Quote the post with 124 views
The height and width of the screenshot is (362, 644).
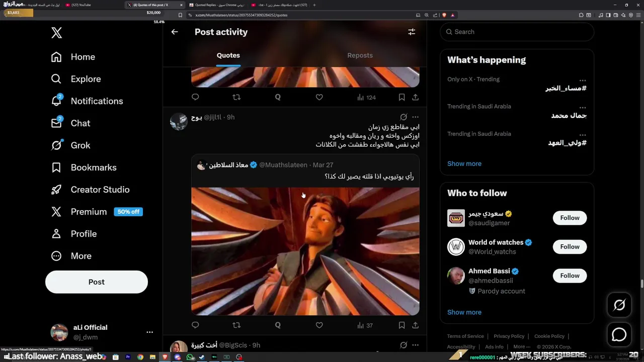(x=278, y=97)
